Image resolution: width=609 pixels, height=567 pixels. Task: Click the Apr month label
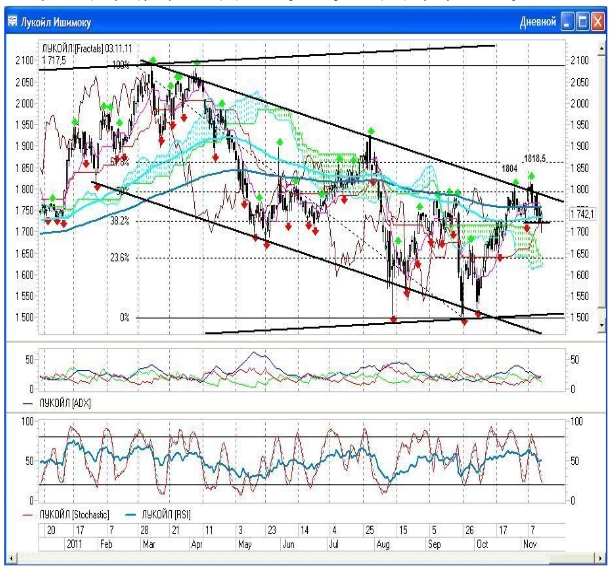click(197, 543)
